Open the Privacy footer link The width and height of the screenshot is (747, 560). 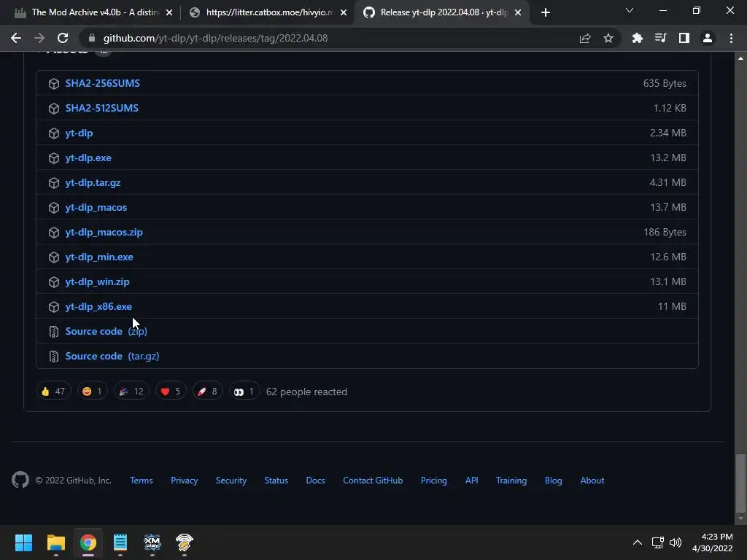pos(185,481)
